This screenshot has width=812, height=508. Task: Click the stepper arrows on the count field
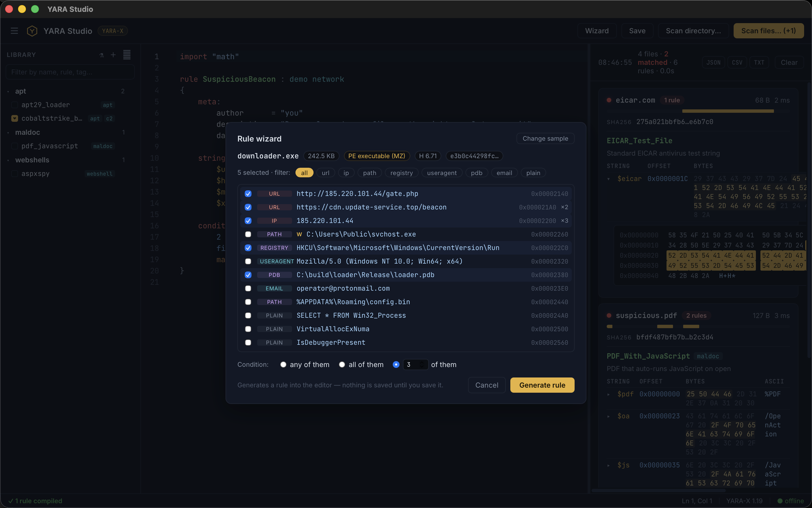pyautogui.click(x=422, y=365)
